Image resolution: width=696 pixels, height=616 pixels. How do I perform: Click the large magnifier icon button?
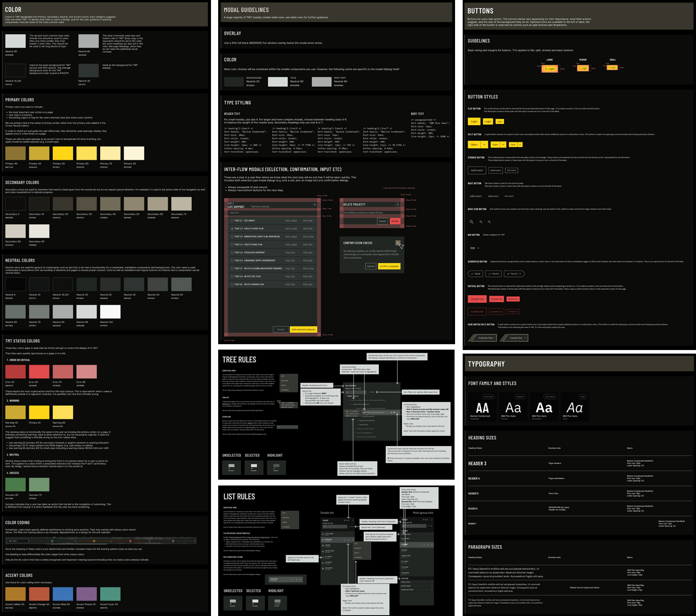[x=472, y=222]
